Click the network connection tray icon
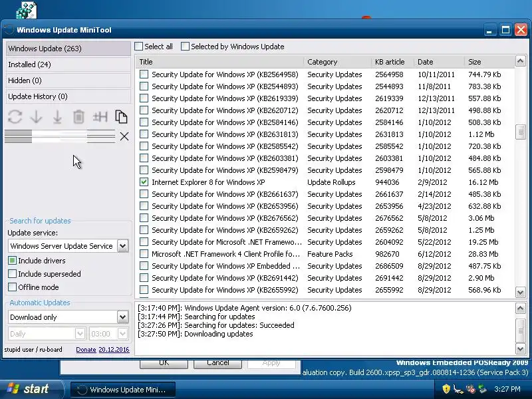Screen dimensions: 532x399 tap(458, 389)
